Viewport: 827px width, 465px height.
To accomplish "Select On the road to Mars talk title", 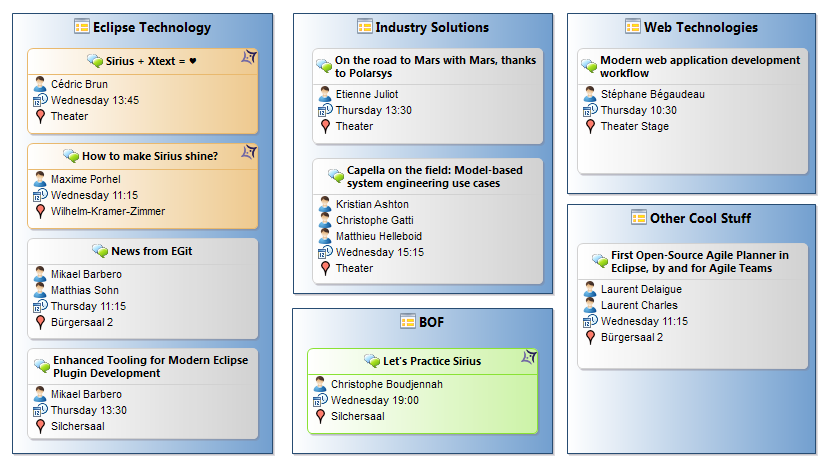I will tap(436, 66).
